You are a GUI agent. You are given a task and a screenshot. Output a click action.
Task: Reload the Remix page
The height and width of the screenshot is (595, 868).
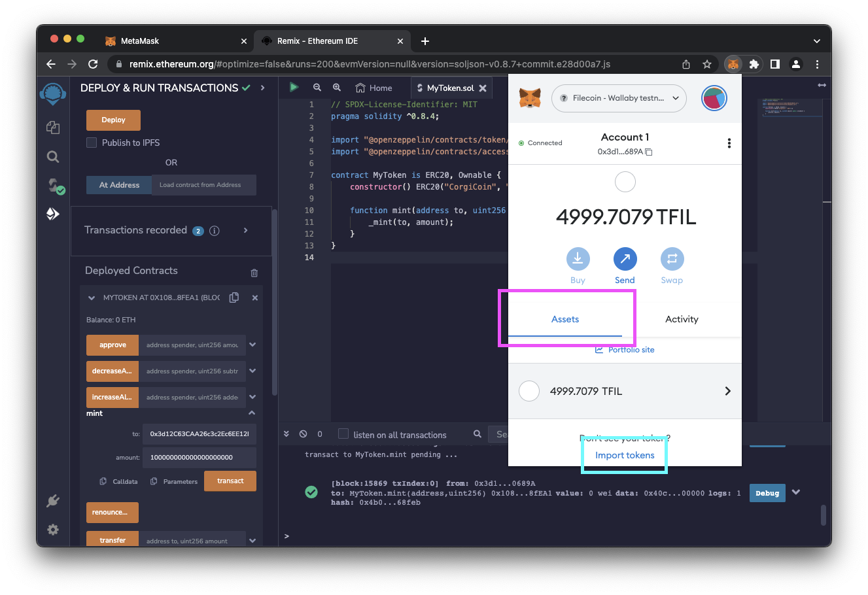point(93,64)
